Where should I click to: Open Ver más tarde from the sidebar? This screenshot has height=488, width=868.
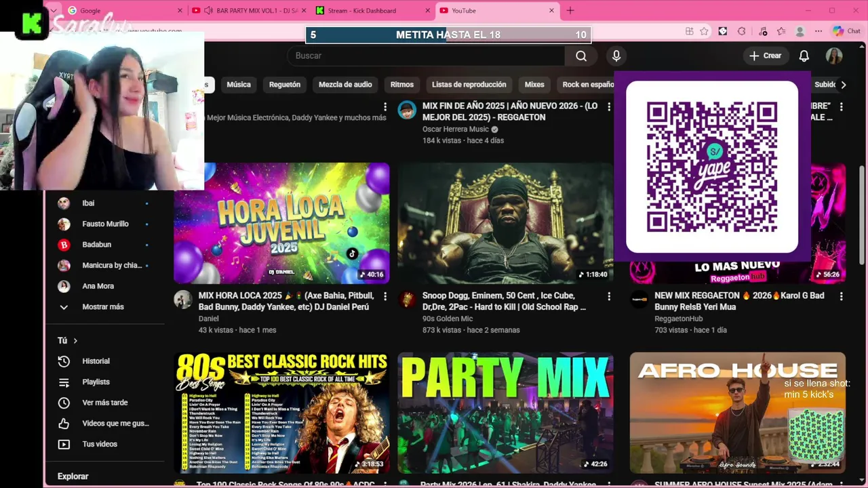pyautogui.click(x=105, y=403)
